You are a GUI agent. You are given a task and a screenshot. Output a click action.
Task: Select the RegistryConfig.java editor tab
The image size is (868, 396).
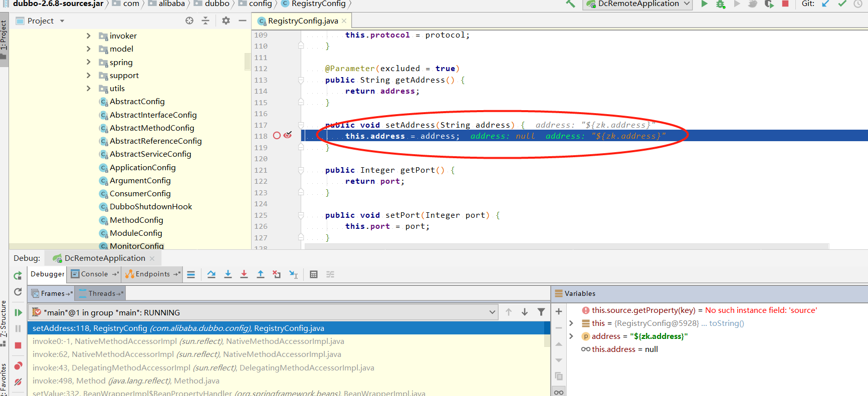click(x=303, y=21)
